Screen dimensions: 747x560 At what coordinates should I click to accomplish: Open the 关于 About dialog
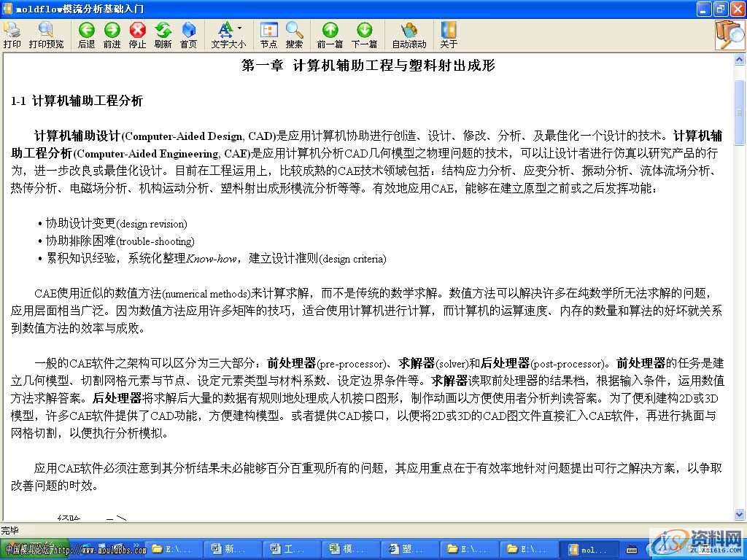[449, 34]
